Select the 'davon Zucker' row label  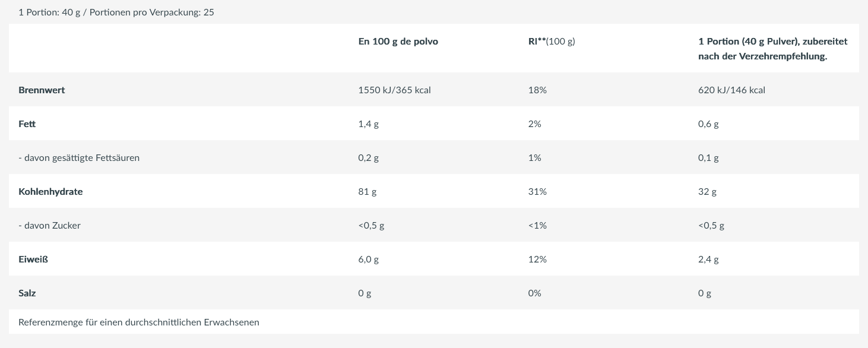[49, 226]
